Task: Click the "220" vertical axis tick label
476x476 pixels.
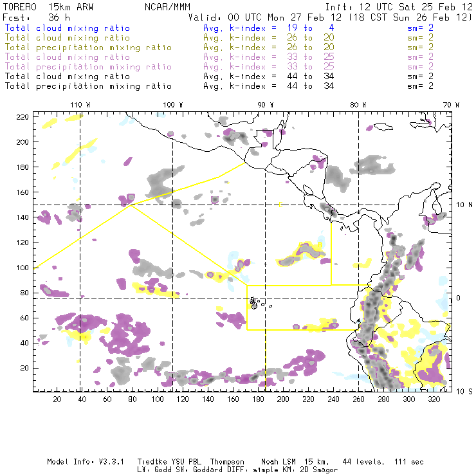Action: pos(23,117)
